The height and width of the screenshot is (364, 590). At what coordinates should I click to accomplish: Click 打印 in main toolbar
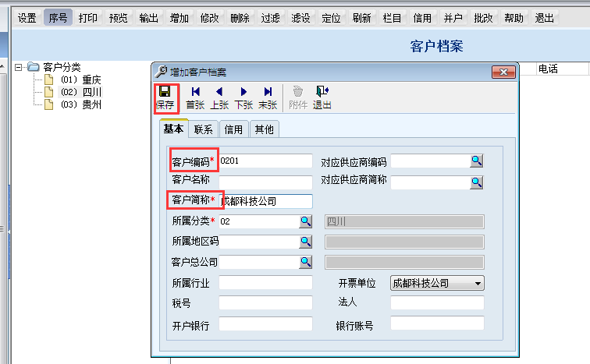[87, 18]
